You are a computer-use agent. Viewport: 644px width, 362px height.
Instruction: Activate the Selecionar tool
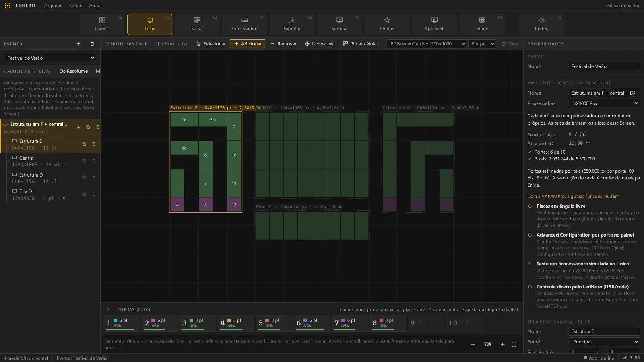(x=211, y=44)
